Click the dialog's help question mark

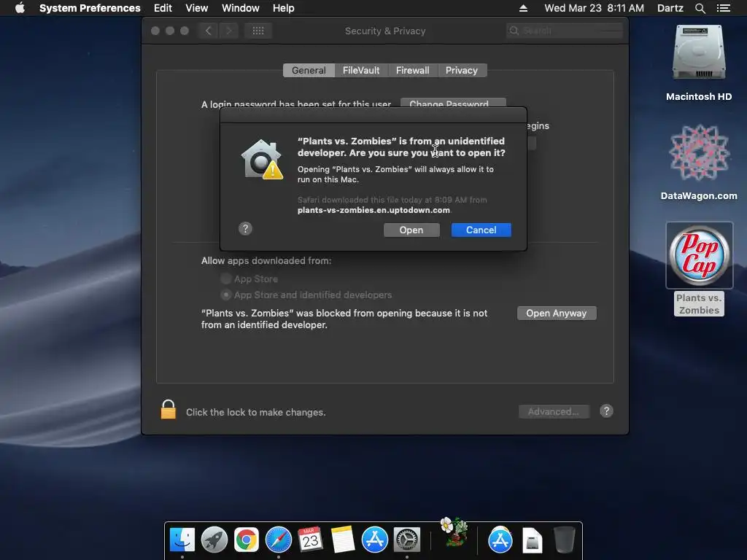coord(245,228)
